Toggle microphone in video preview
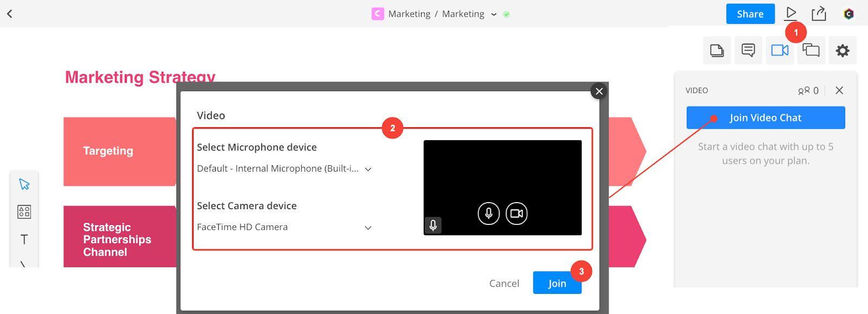 click(x=488, y=213)
